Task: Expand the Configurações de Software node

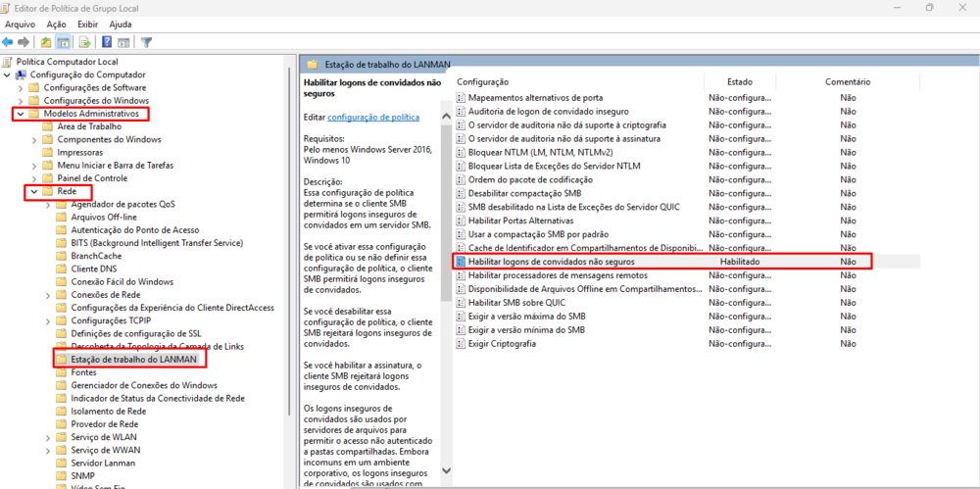Action: tap(22, 88)
